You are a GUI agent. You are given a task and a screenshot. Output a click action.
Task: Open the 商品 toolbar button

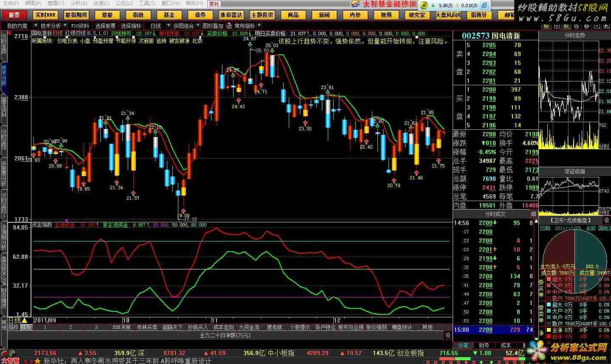pos(293,15)
